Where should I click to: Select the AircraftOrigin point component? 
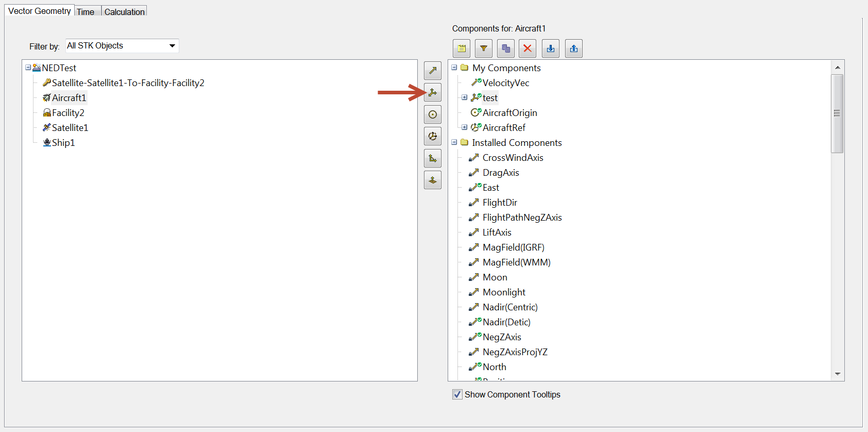coord(510,112)
